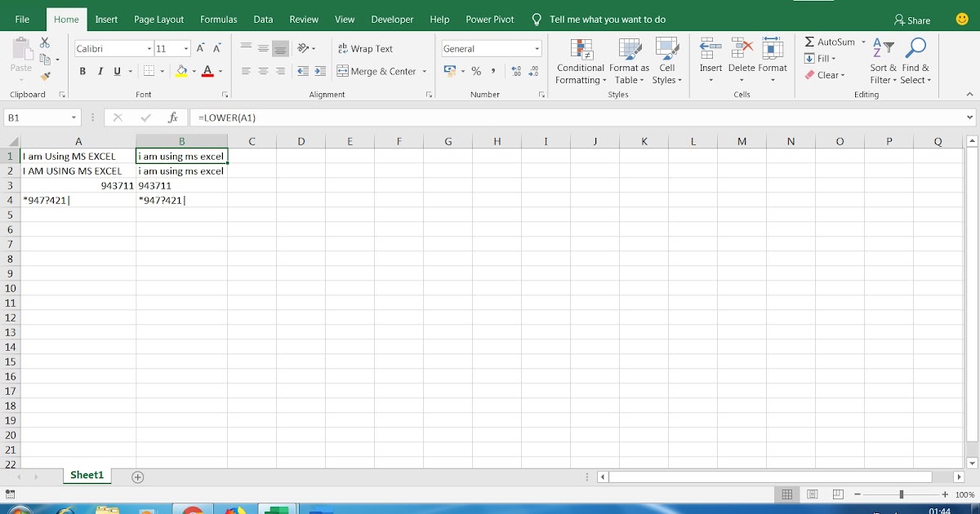
Task: Switch to the Formulas ribbon tab
Action: (x=218, y=19)
